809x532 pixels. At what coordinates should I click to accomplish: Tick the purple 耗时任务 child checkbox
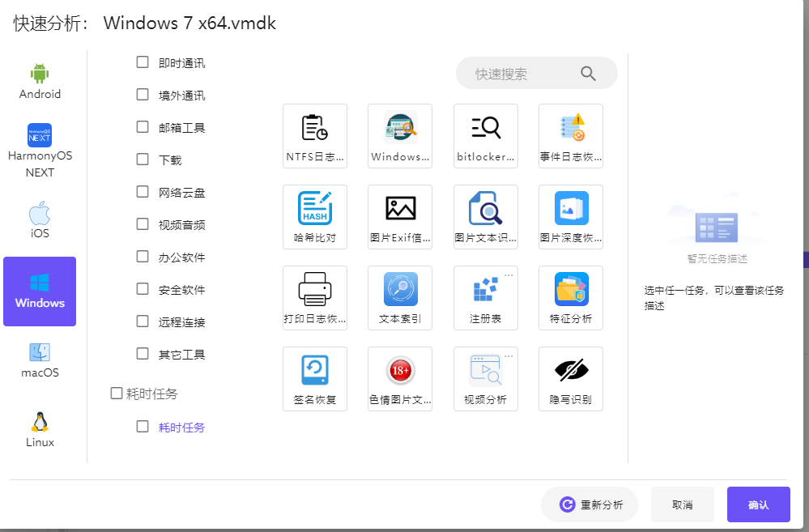point(143,426)
